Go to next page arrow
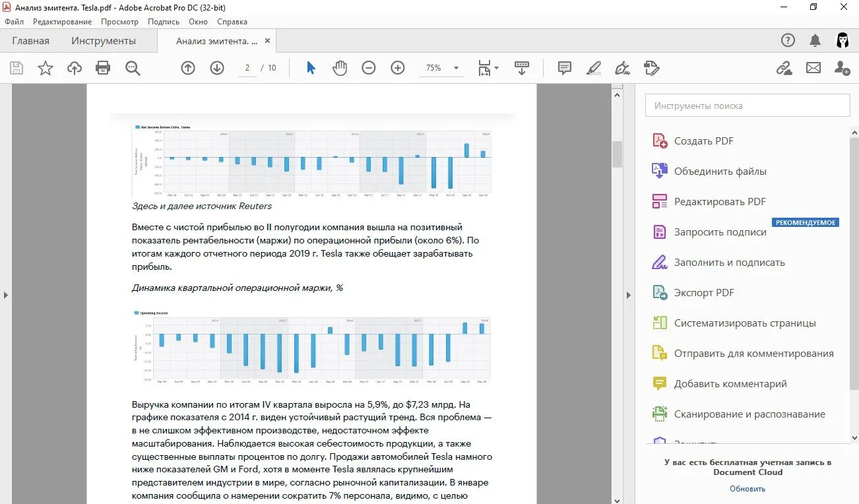Viewport: 859px width, 504px height. (217, 68)
